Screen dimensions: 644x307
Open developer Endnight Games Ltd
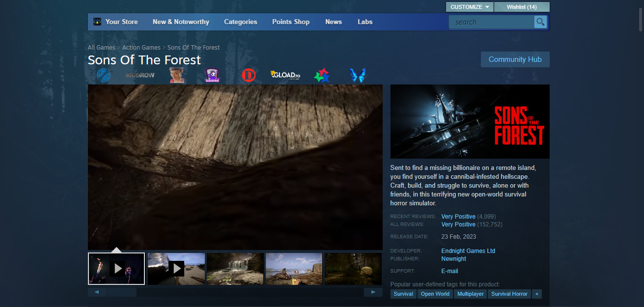[x=468, y=251]
